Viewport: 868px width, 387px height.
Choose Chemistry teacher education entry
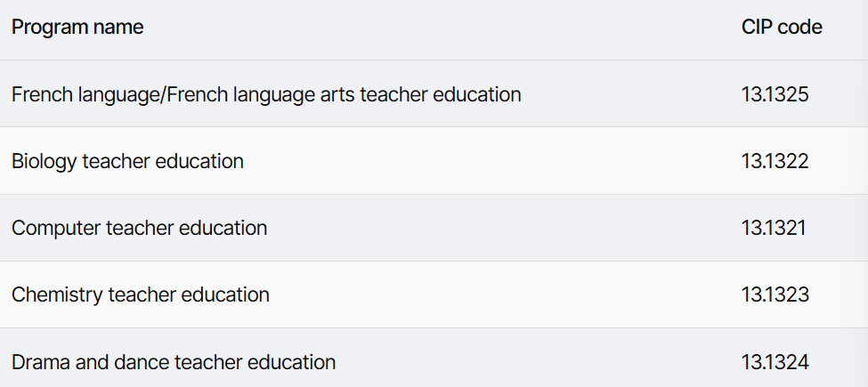140,294
